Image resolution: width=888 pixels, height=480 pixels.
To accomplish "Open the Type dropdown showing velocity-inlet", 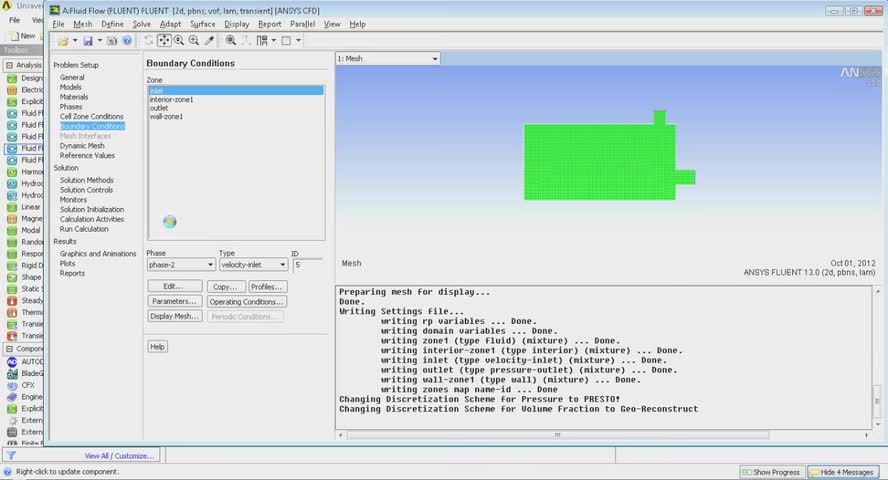I will [253, 265].
